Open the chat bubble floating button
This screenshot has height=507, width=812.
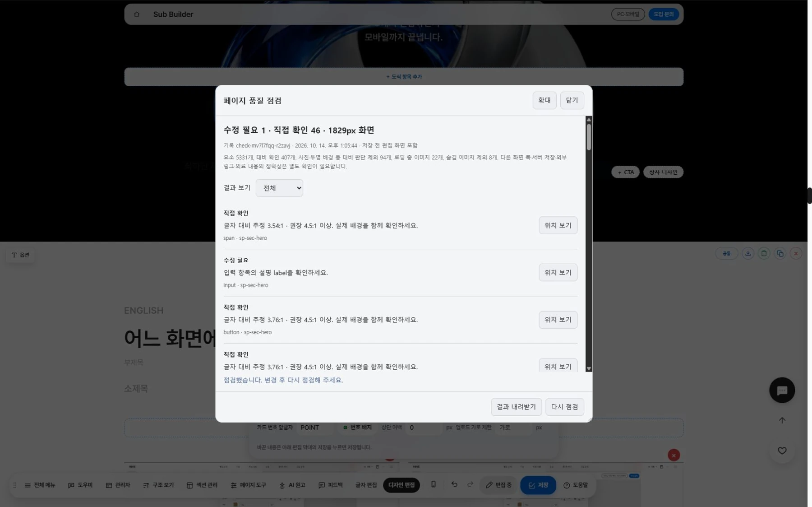(782, 390)
